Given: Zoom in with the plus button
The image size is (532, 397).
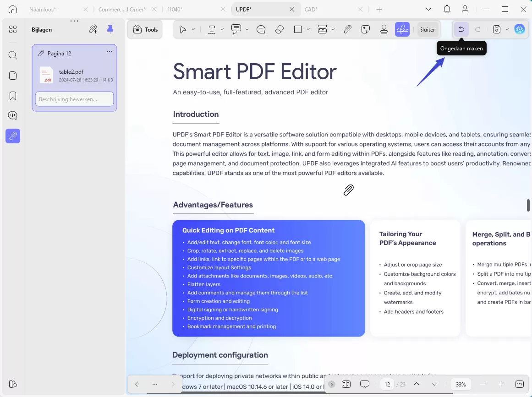Looking at the screenshot, I should [501, 384].
